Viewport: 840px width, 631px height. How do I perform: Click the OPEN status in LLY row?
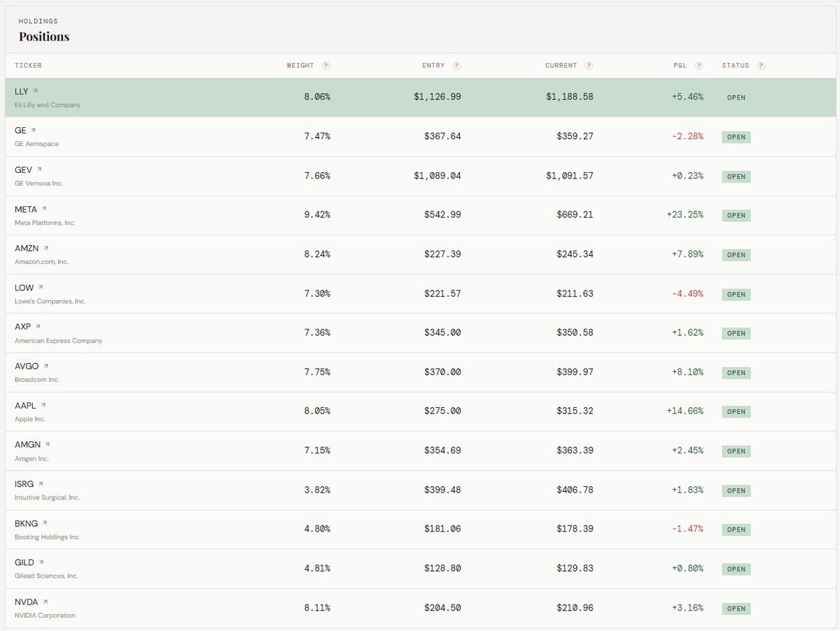click(x=736, y=98)
